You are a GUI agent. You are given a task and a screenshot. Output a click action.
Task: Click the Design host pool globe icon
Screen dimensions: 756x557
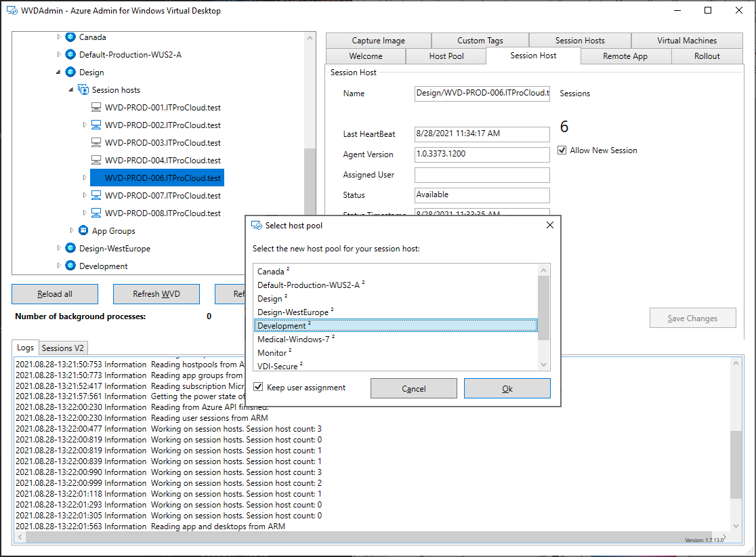(70, 72)
